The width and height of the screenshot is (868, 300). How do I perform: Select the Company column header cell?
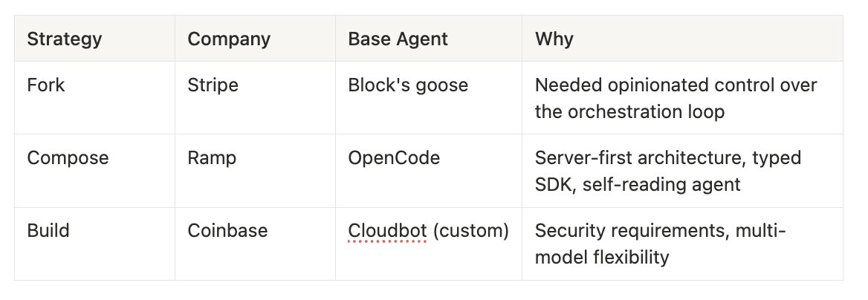(255, 39)
